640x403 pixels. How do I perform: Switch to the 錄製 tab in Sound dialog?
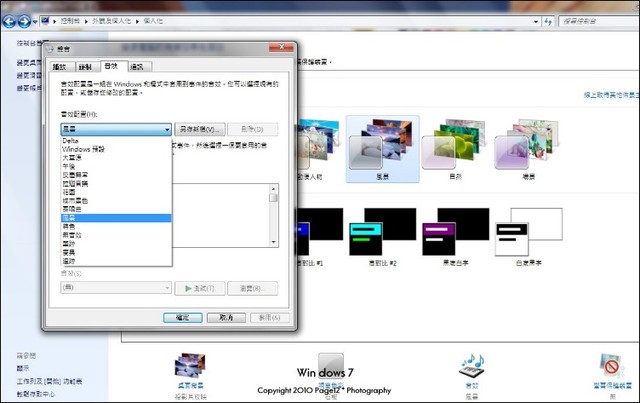(88, 67)
